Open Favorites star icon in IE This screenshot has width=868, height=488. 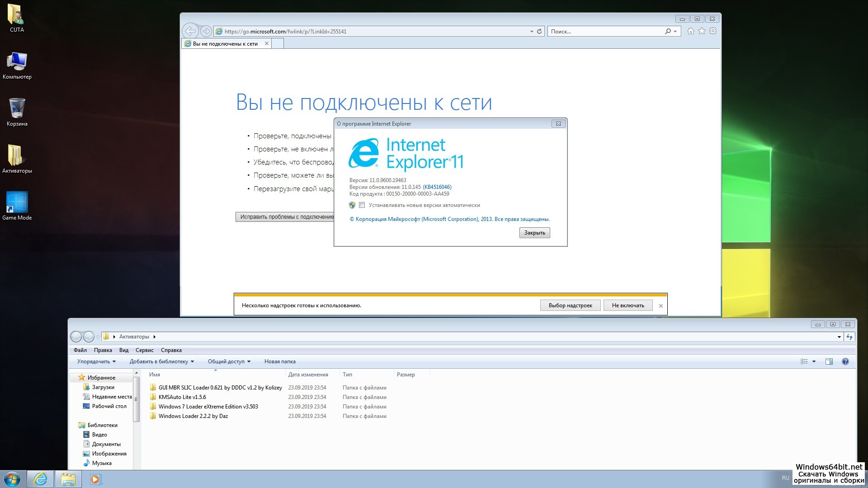702,31
